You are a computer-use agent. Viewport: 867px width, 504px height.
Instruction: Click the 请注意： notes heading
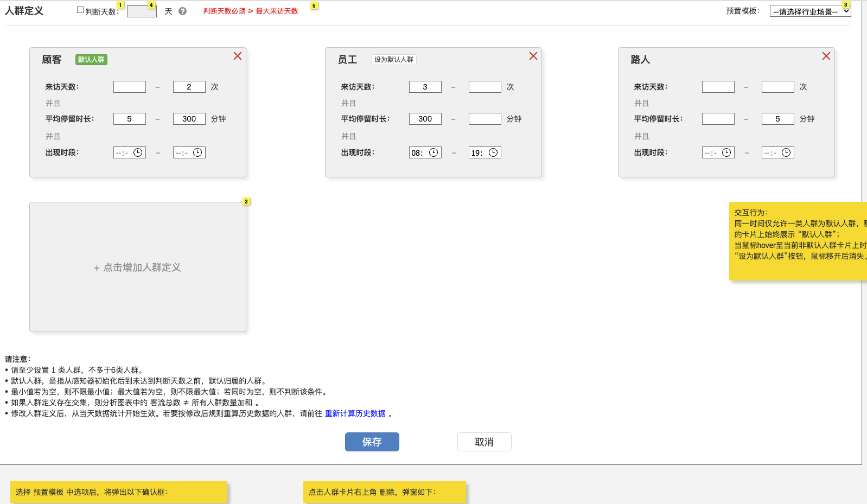pyautogui.click(x=18, y=359)
